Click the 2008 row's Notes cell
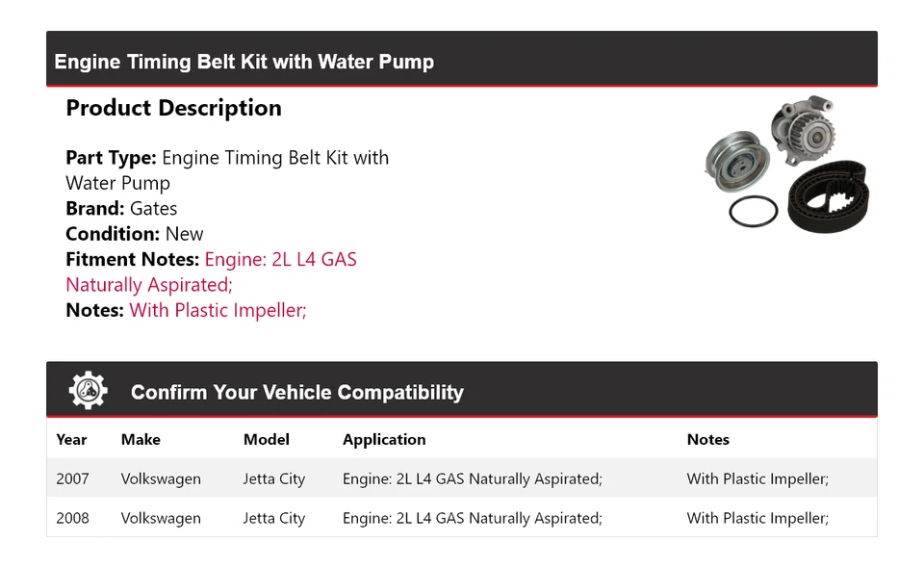Screen dimensions: 924x568 [x=757, y=518]
